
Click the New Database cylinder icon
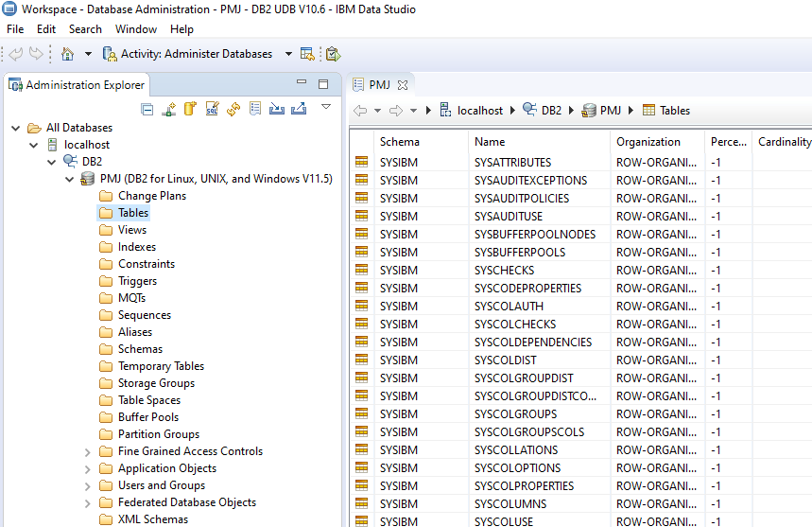pos(190,109)
